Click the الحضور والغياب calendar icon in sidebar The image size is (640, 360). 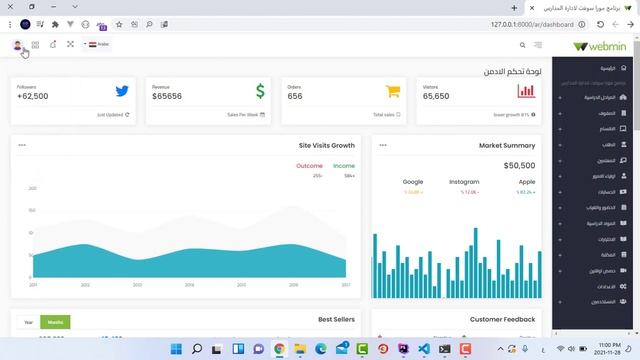624,207
